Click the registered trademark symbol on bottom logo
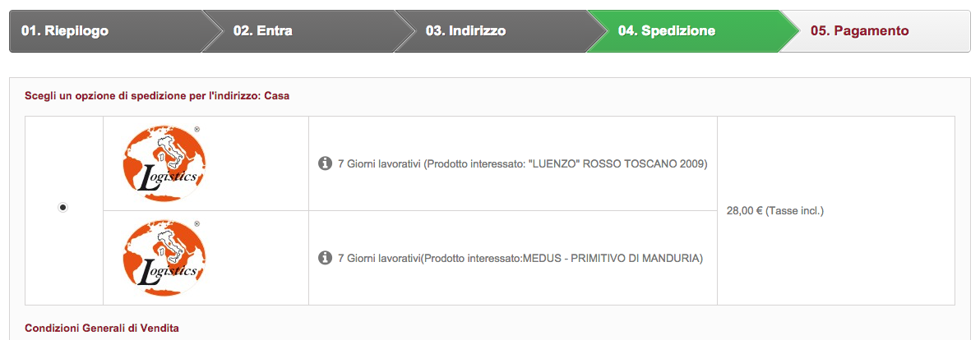This screenshot has width=980, height=340. pos(196,223)
